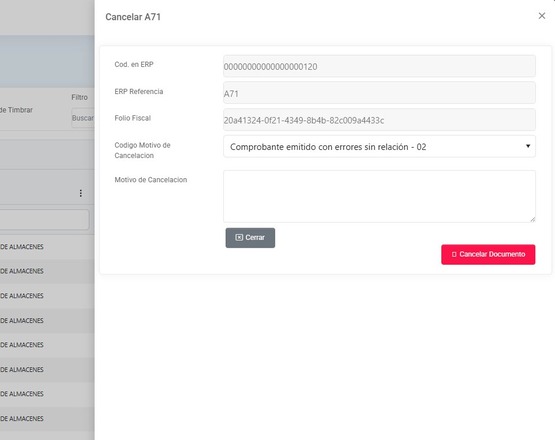Click the resize grip of Motivo text area
Image resolution: width=555 pixels, height=440 pixels.
(532, 219)
